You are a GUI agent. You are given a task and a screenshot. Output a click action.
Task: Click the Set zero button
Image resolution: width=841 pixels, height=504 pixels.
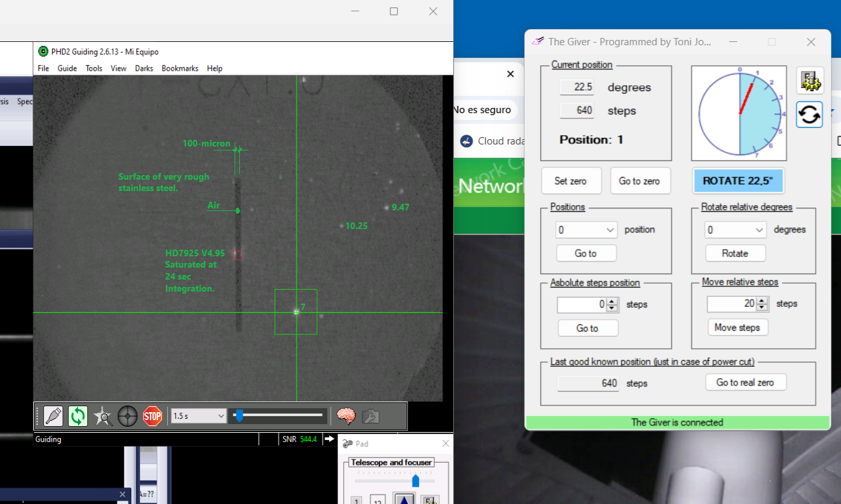[x=570, y=181]
